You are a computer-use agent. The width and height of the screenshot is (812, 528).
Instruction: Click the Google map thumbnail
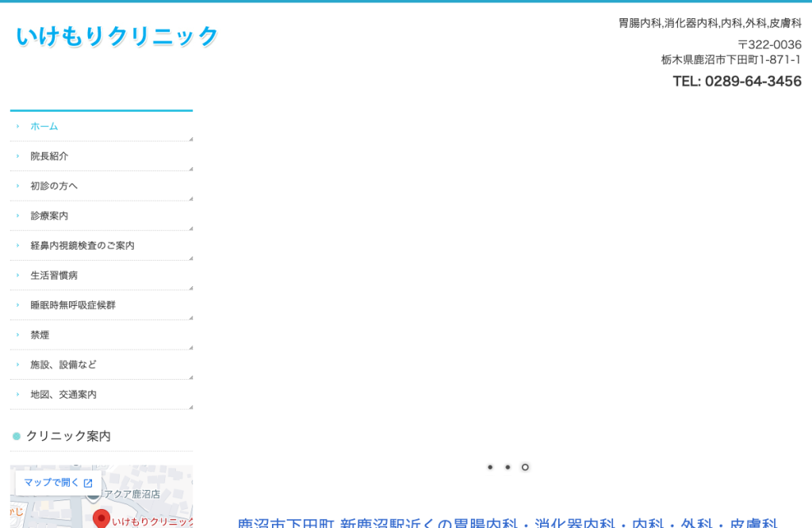pyautogui.click(x=101, y=497)
